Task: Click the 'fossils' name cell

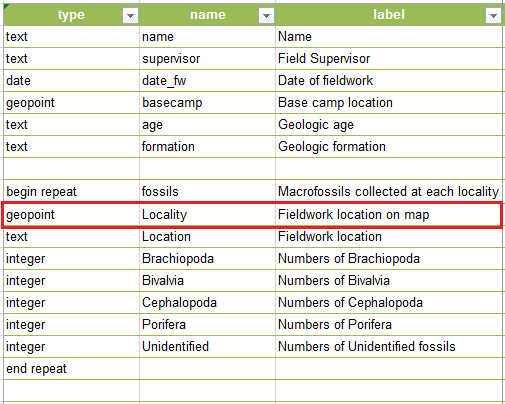Action: tap(207, 192)
